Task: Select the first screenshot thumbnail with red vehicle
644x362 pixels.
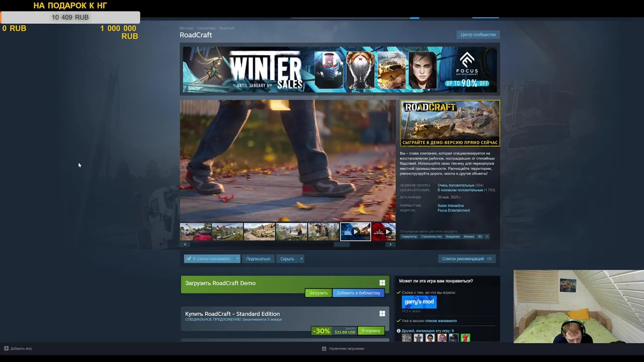Action: (195, 232)
